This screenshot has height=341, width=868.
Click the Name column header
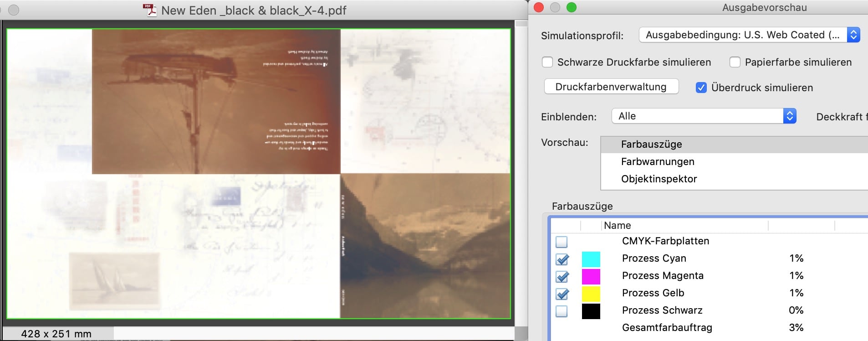pos(684,226)
